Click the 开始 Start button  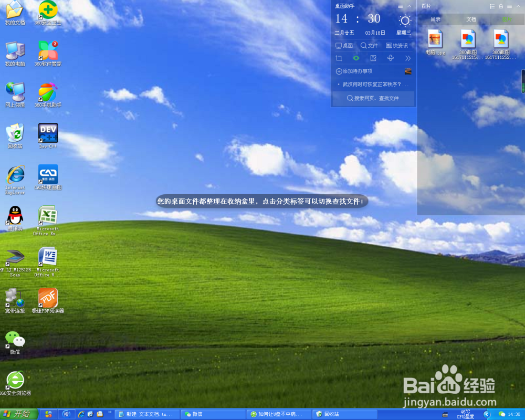[x=18, y=414]
